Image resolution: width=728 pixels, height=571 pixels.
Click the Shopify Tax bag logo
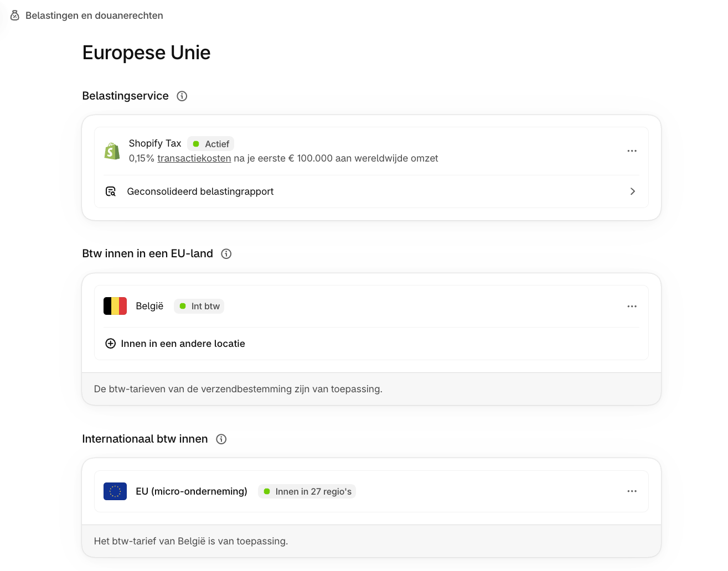[x=112, y=150]
